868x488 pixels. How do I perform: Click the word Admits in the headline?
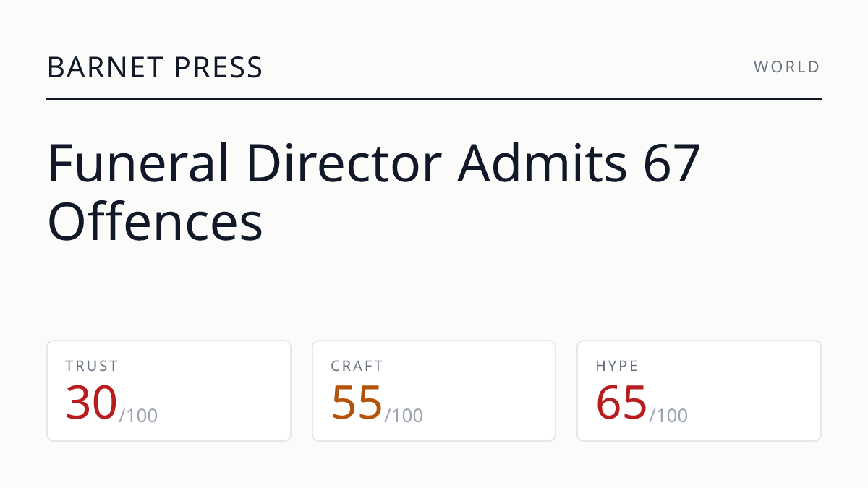pos(542,163)
